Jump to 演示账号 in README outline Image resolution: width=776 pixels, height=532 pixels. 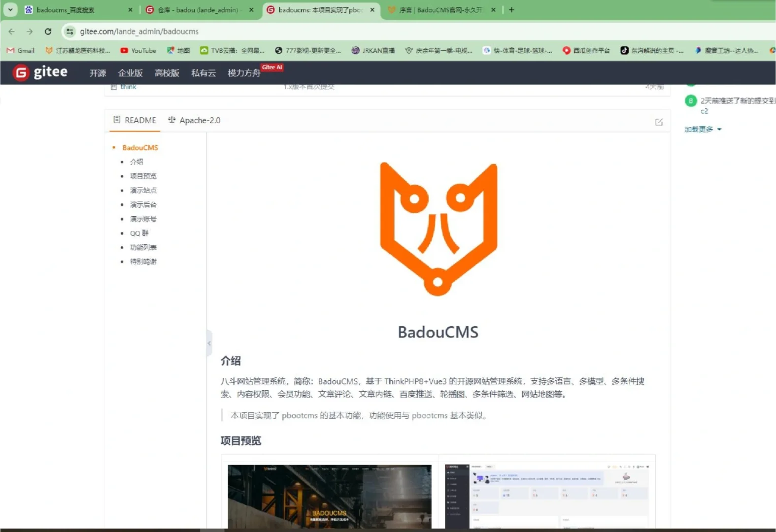tap(143, 219)
